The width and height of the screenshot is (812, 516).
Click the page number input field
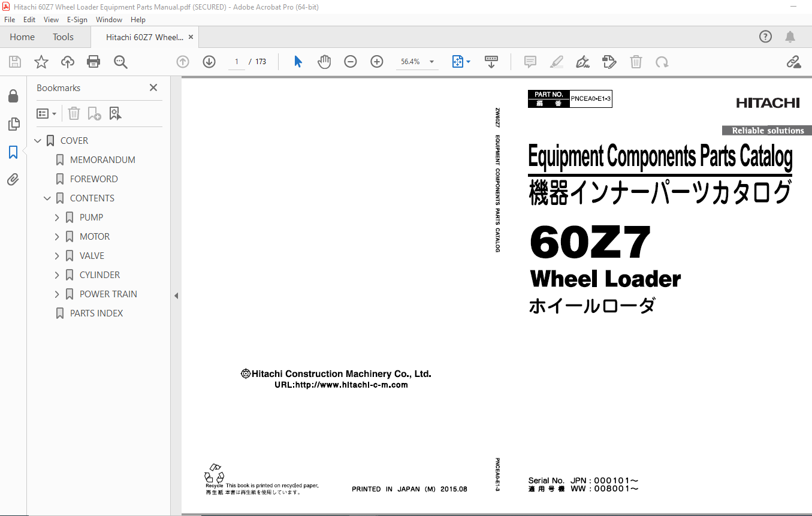[x=237, y=62]
